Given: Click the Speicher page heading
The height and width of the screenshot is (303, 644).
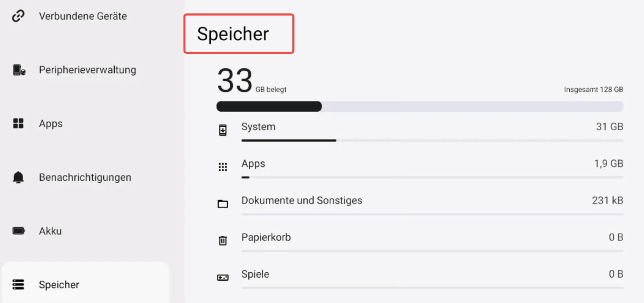Looking at the screenshot, I should coord(233,34).
